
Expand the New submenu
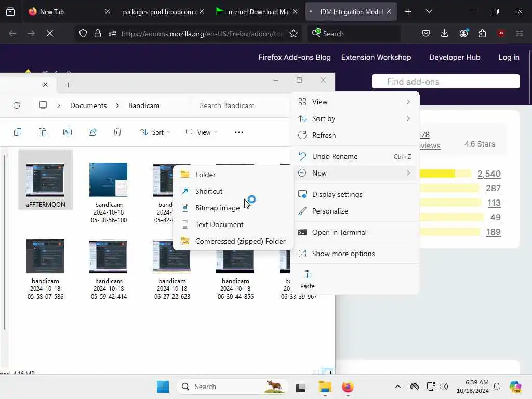tap(355, 173)
